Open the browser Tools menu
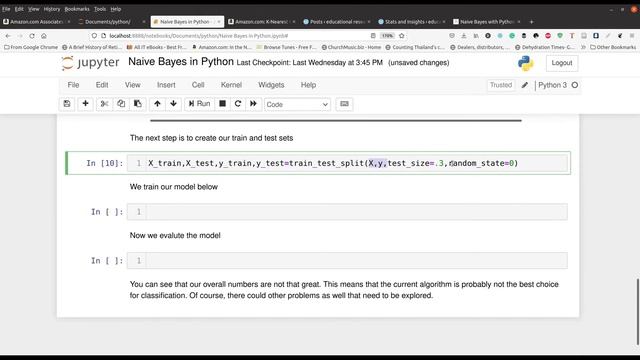The width and height of the screenshot is (640, 360). point(100,9)
